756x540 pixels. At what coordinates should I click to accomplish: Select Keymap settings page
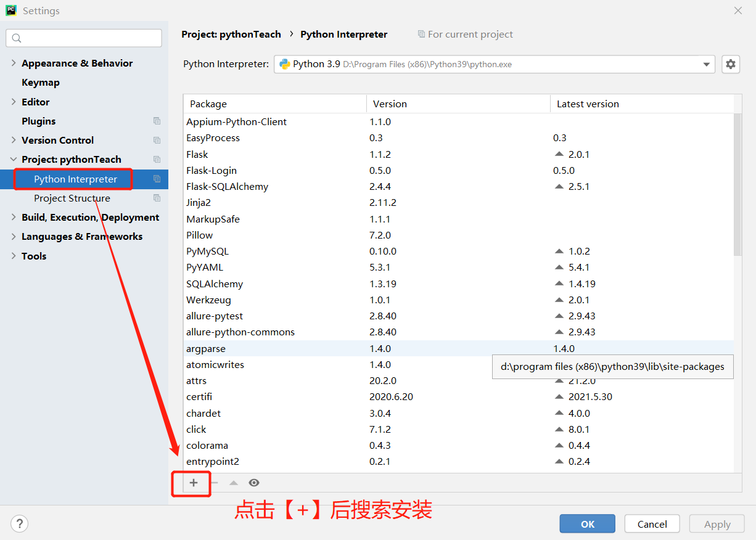[x=41, y=82]
